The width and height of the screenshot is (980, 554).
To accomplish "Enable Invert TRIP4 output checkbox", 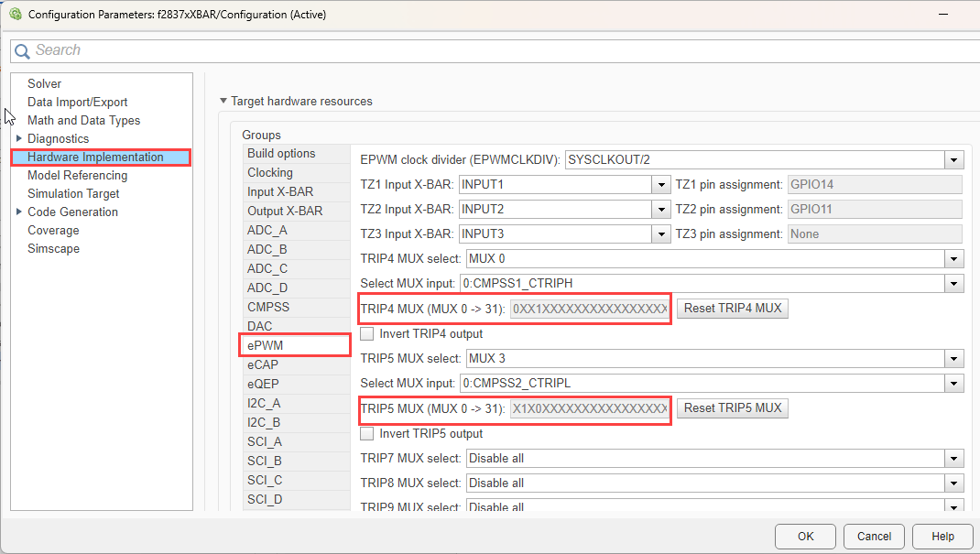I will (367, 333).
